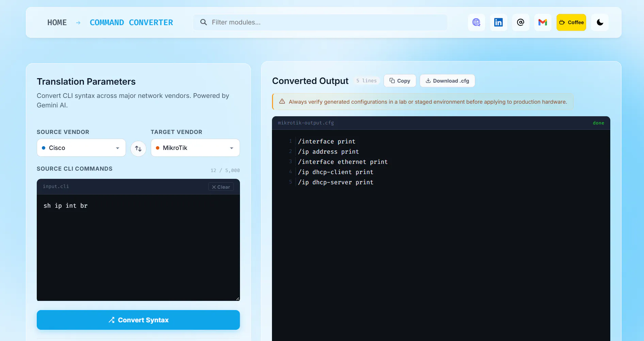Click the SOURCE CLI COMMANDS label
The width and height of the screenshot is (644, 341).
tap(75, 169)
